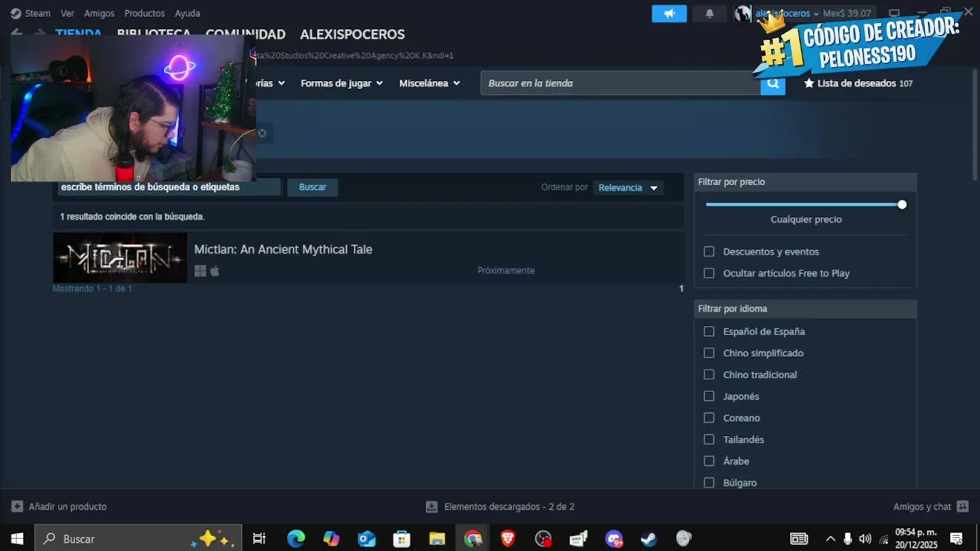Click the Buscar button
This screenshot has height=551, width=980.
[x=312, y=187]
